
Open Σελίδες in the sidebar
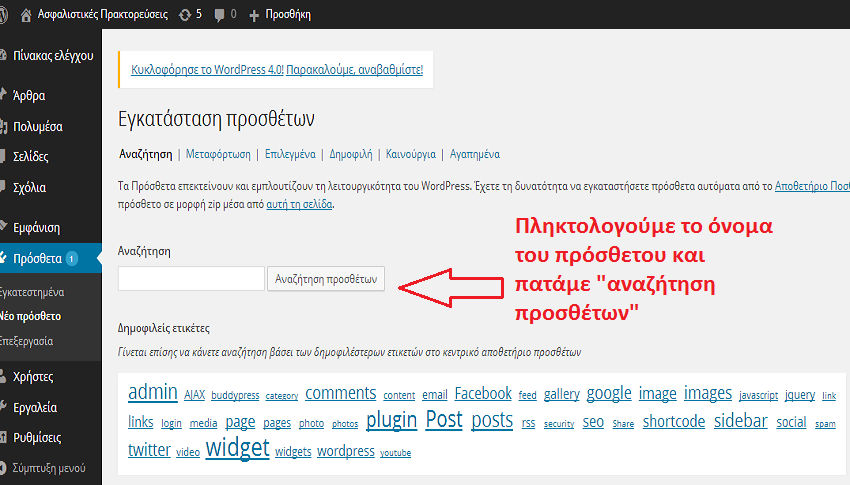tap(31, 157)
